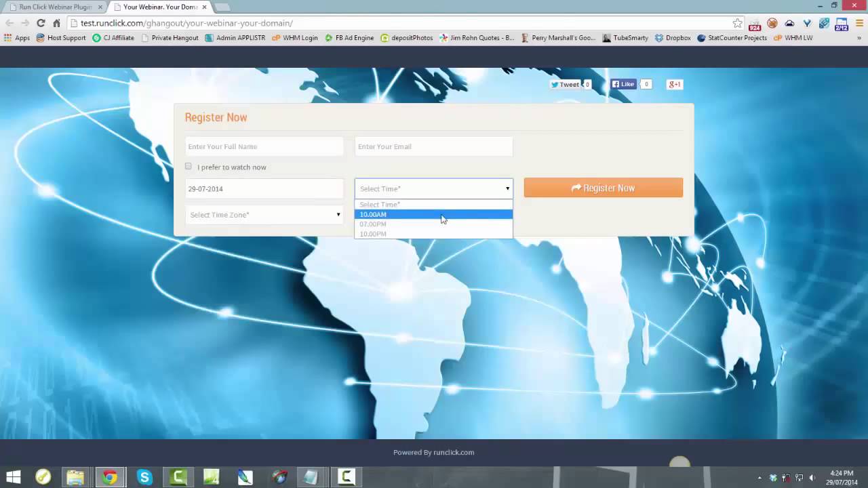Click the Google +1 button

click(675, 85)
